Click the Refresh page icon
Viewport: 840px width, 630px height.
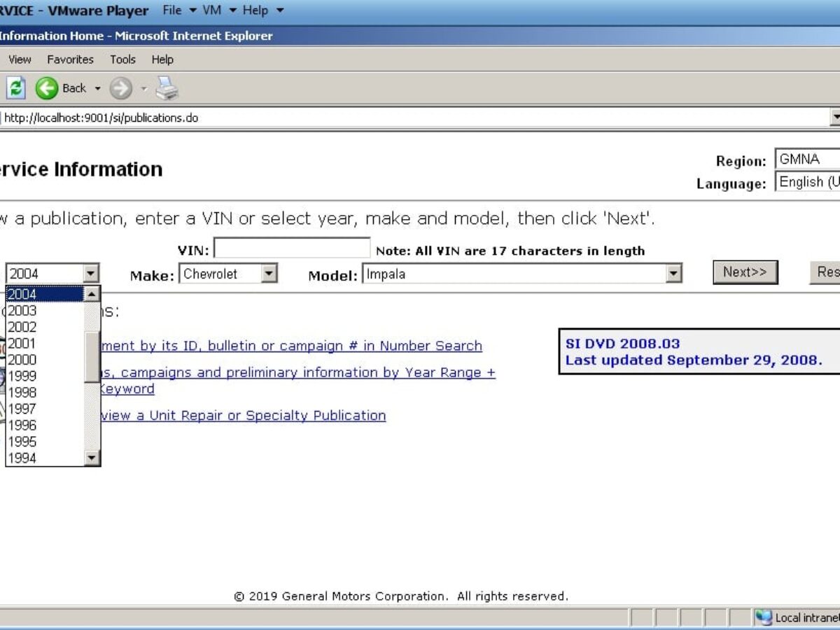coord(16,88)
